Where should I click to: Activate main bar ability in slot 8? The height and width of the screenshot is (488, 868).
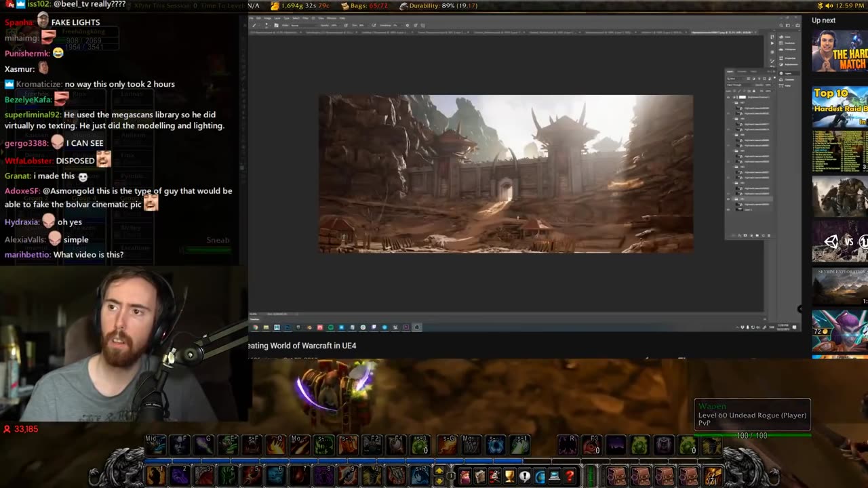[x=323, y=475]
